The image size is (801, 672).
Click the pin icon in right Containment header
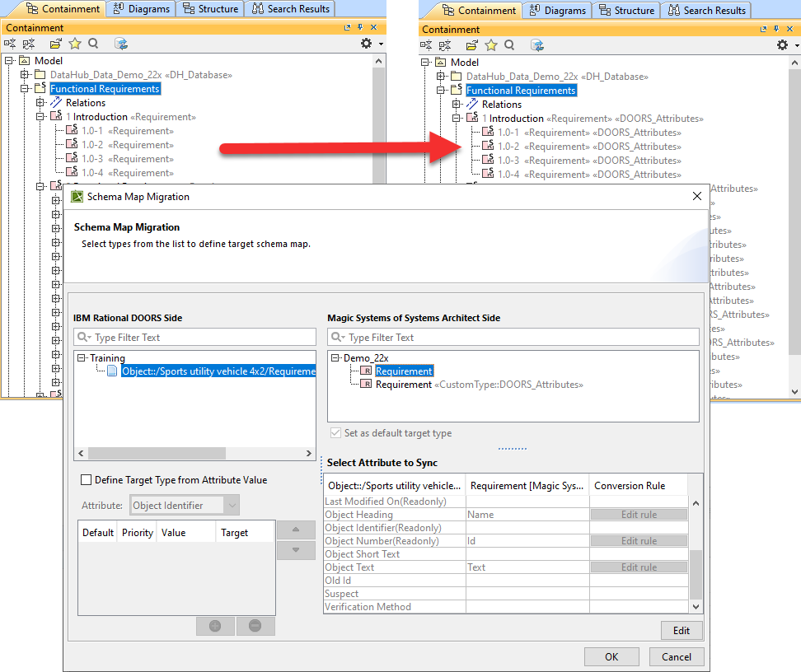(x=776, y=29)
